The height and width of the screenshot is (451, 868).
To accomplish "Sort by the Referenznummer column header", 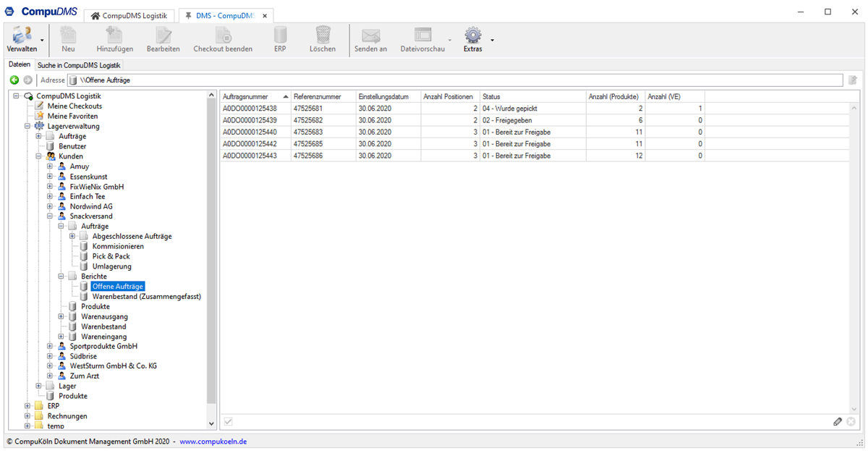I will 323,97.
